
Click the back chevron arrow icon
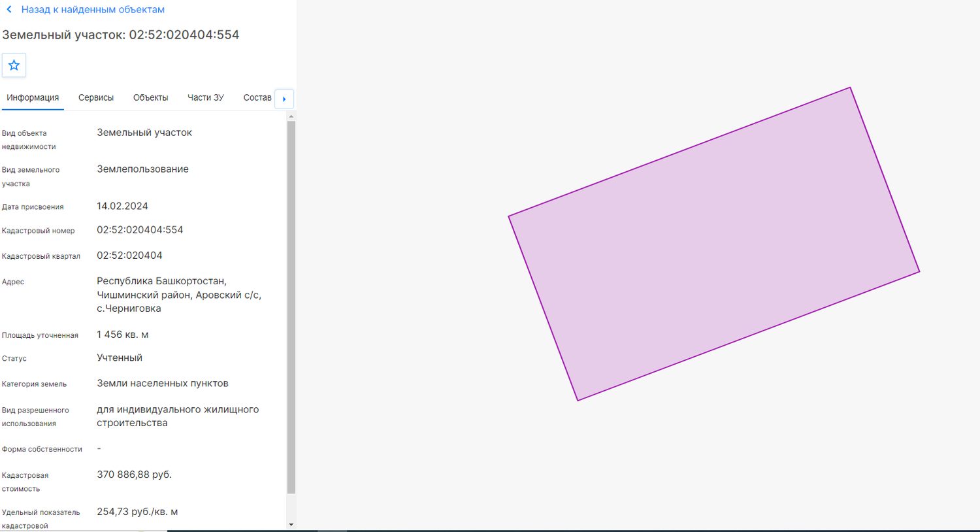[x=9, y=10]
